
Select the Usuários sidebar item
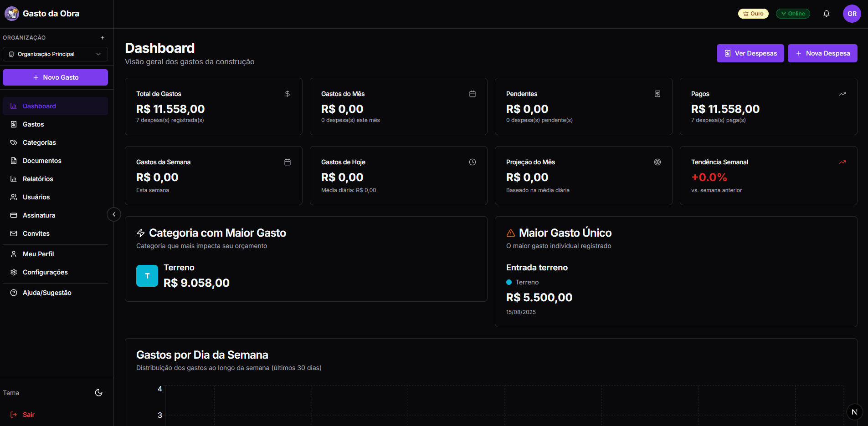pos(36,197)
